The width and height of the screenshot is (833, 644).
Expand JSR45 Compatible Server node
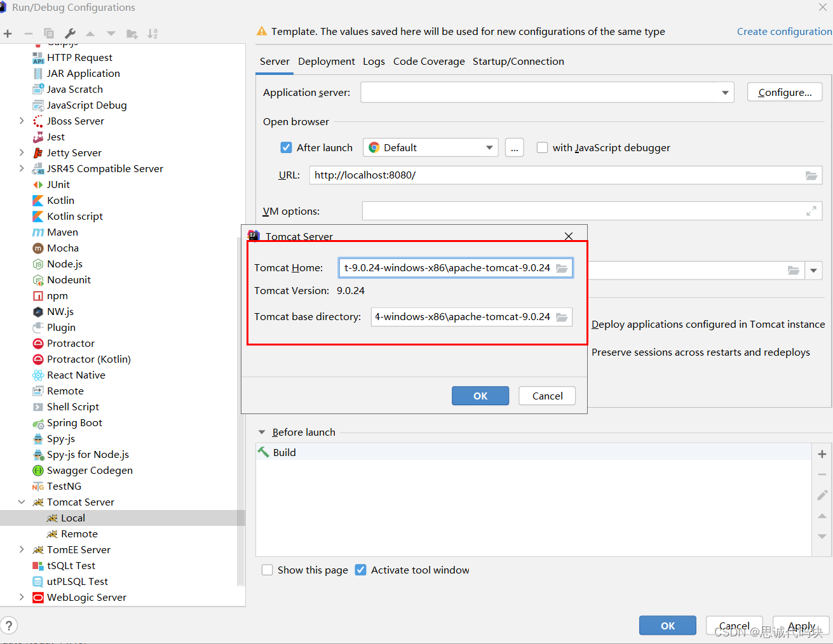22,169
